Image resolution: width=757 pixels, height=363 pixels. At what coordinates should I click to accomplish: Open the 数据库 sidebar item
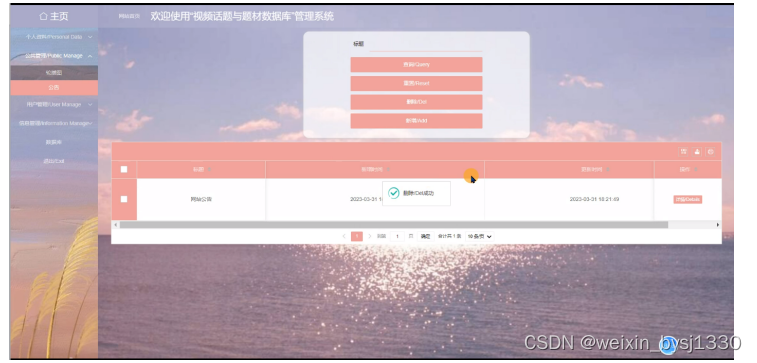tap(54, 142)
